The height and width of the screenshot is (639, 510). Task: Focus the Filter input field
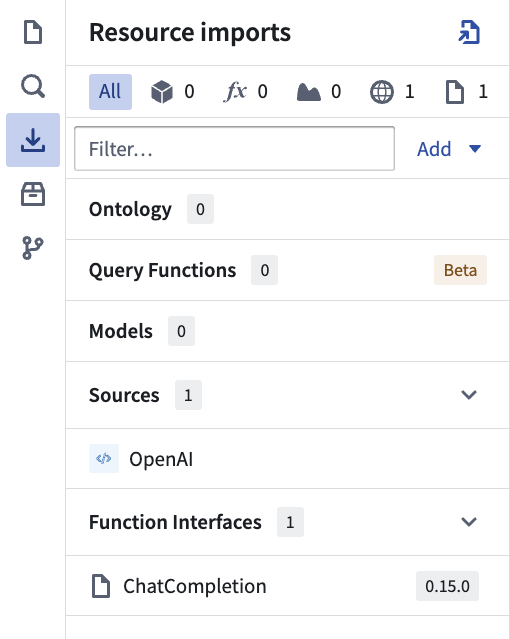coord(234,149)
